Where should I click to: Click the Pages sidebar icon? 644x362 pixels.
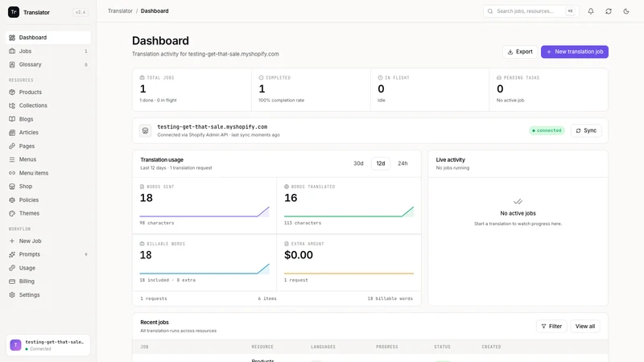(12, 146)
